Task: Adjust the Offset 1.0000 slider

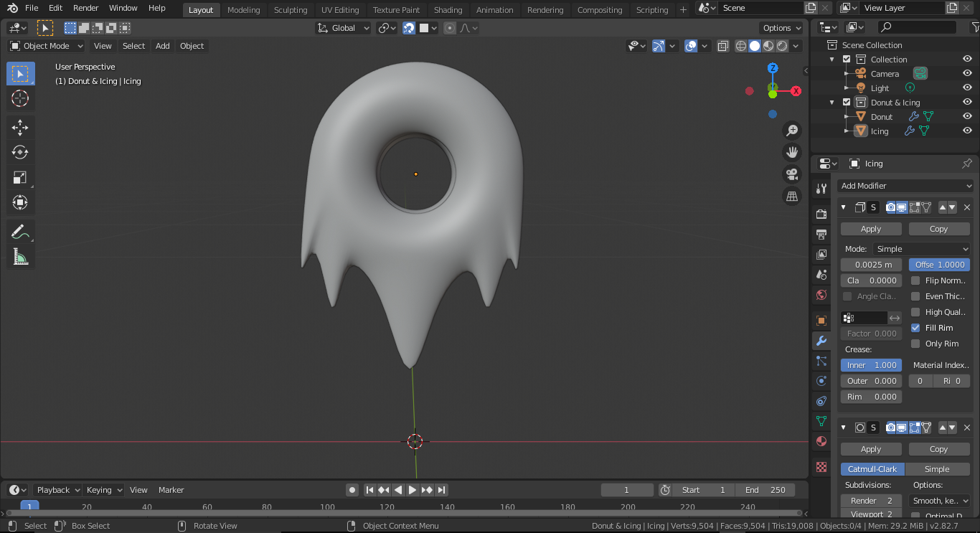Action: pyautogui.click(x=939, y=265)
